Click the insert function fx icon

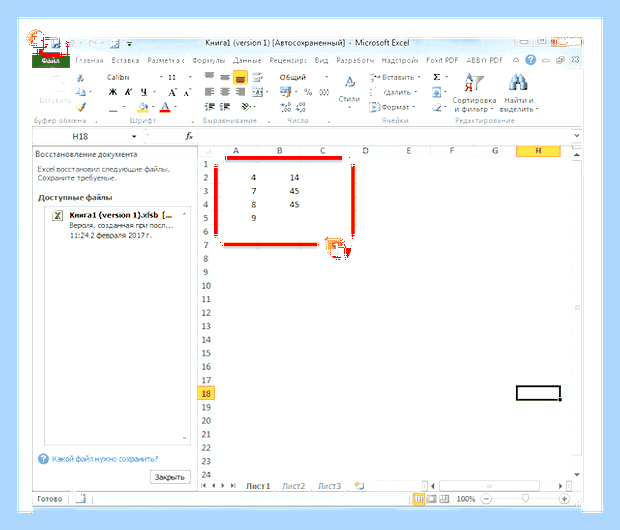[189, 136]
